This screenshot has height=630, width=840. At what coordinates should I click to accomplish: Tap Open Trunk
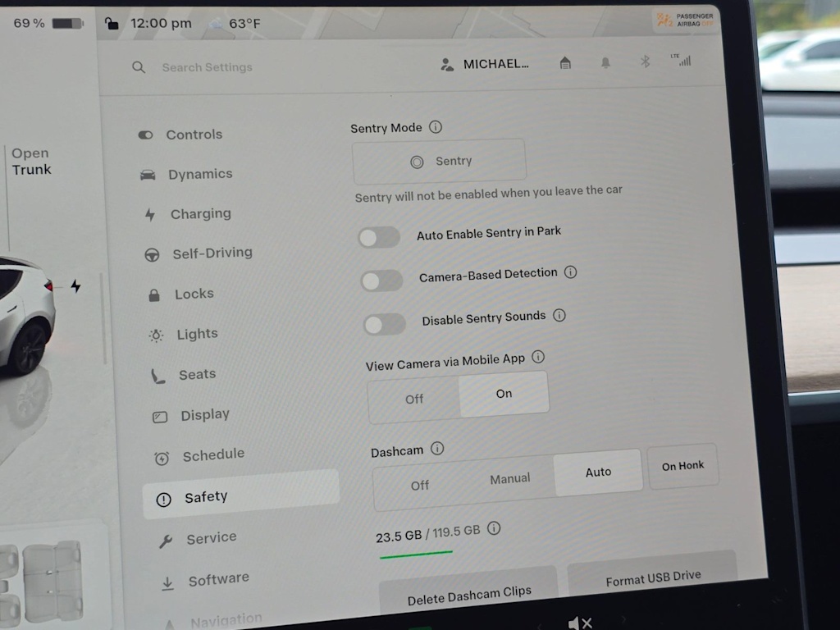click(x=31, y=162)
